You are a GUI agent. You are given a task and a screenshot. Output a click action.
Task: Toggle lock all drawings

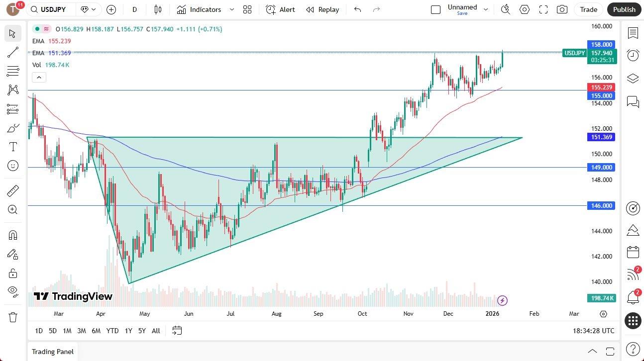coord(13,273)
